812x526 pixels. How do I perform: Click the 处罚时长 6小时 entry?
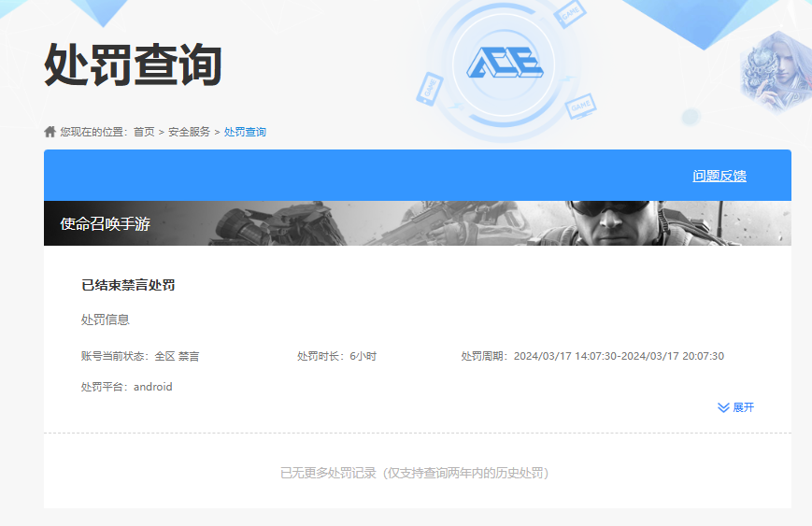pyautogui.click(x=336, y=356)
